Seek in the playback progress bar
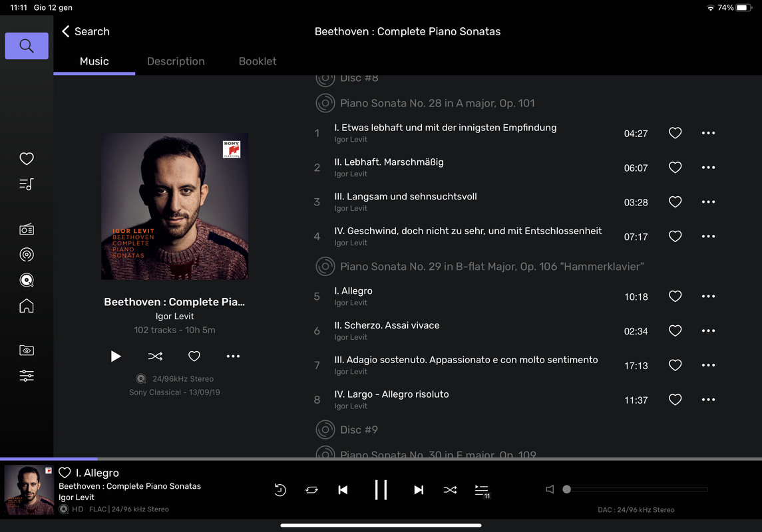Image resolution: width=762 pixels, height=532 pixels. pyautogui.click(x=381, y=459)
